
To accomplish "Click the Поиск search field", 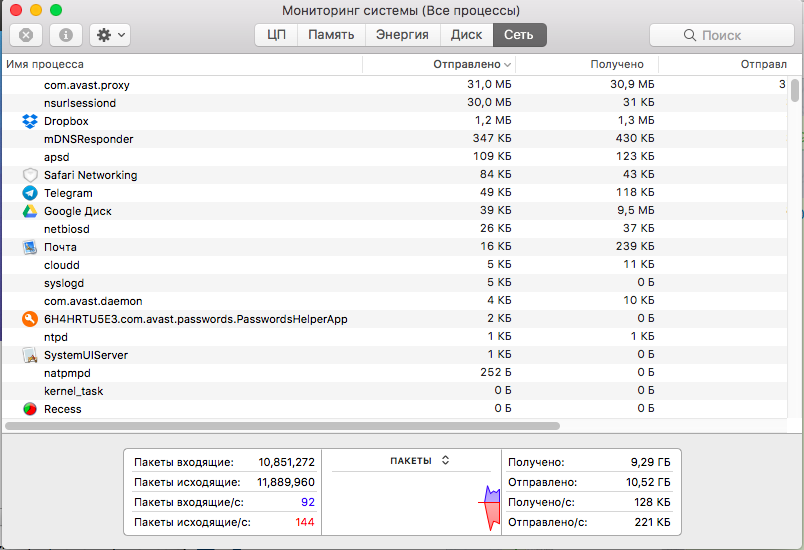I will click(x=720, y=35).
